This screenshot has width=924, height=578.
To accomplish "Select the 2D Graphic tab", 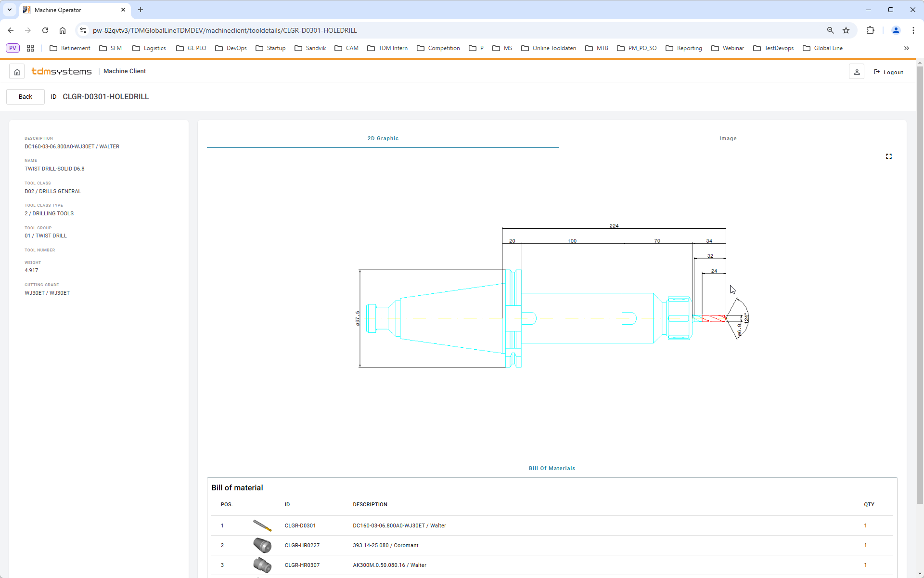I will coord(383,138).
